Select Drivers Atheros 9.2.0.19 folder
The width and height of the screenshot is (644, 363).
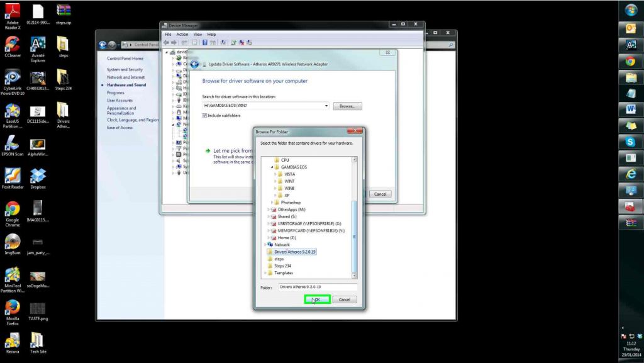[292, 252]
